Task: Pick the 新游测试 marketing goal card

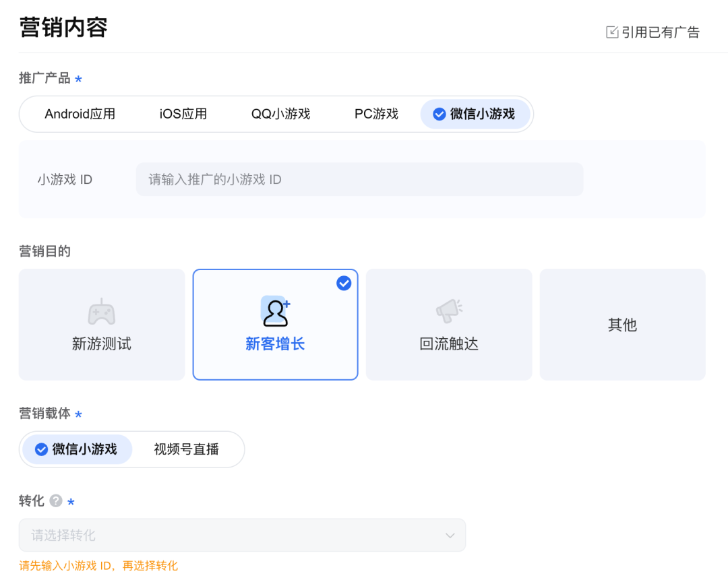Action: (x=102, y=325)
